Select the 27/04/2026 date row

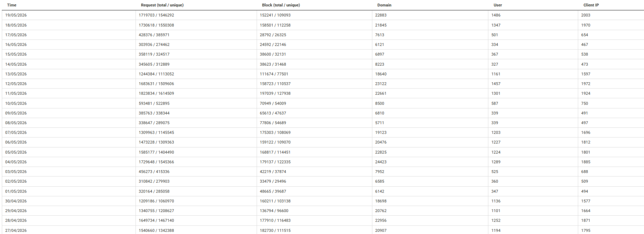click(322, 230)
